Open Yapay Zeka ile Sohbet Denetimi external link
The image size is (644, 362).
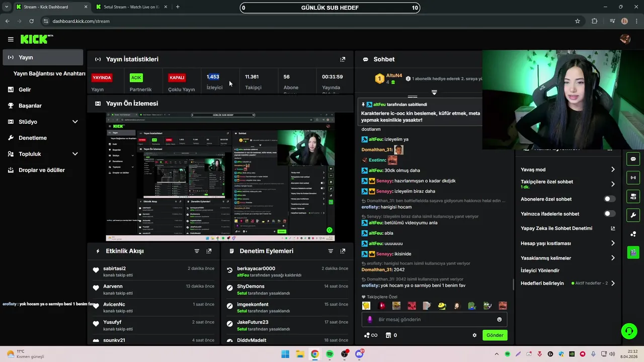(613, 228)
